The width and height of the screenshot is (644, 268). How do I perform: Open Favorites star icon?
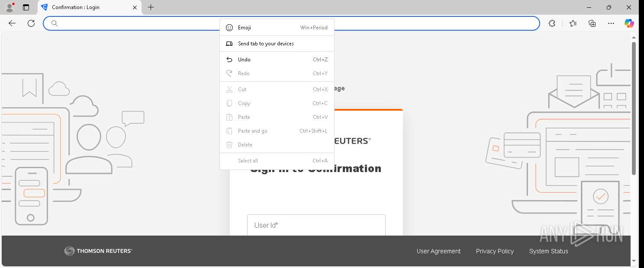pos(573,23)
